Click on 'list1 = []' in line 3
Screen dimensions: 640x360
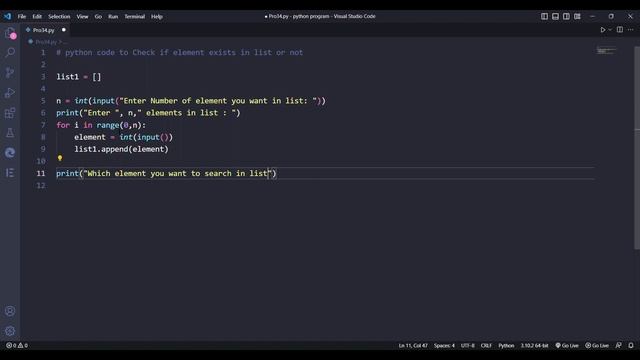point(78,77)
